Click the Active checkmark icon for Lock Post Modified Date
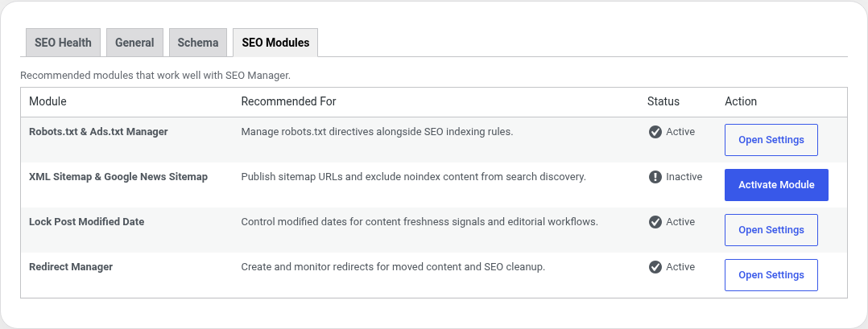Viewport: 868px width, 329px height. (655, 222)
